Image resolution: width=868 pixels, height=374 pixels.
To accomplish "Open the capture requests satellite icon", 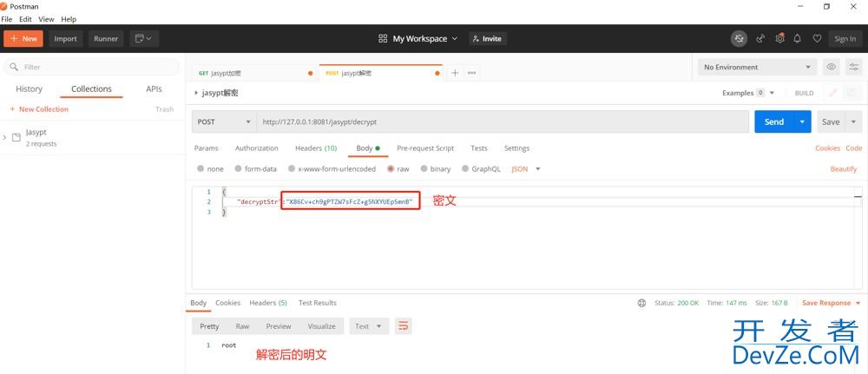I will pos(760,39).
